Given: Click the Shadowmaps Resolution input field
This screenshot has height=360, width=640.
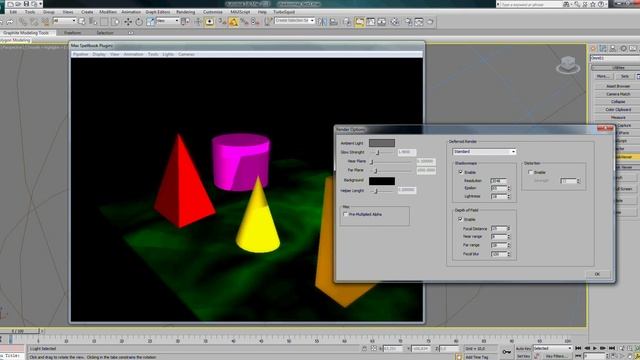Looking at the screenshot, I should click(498, 180).
